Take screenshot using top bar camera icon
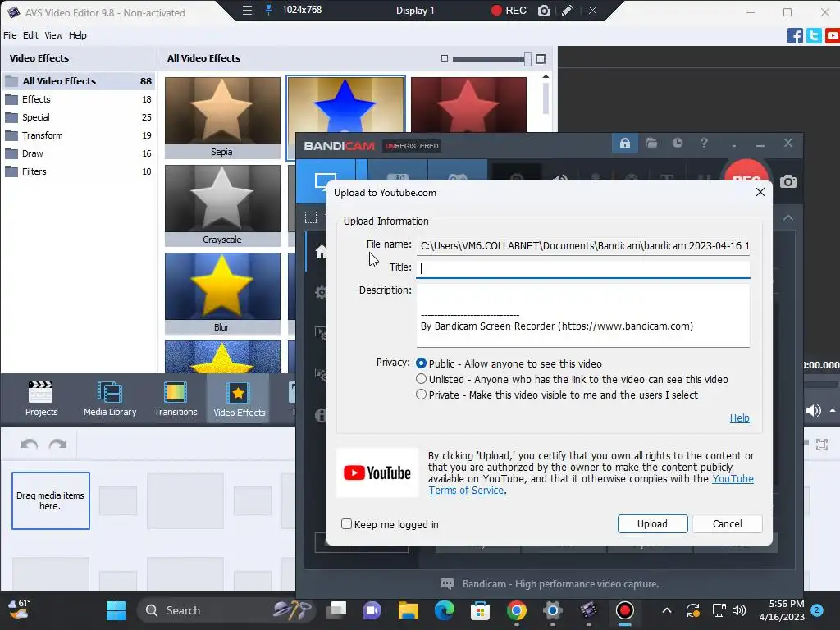The width and height of the screenshot is (840, 630). coord(545,10)
